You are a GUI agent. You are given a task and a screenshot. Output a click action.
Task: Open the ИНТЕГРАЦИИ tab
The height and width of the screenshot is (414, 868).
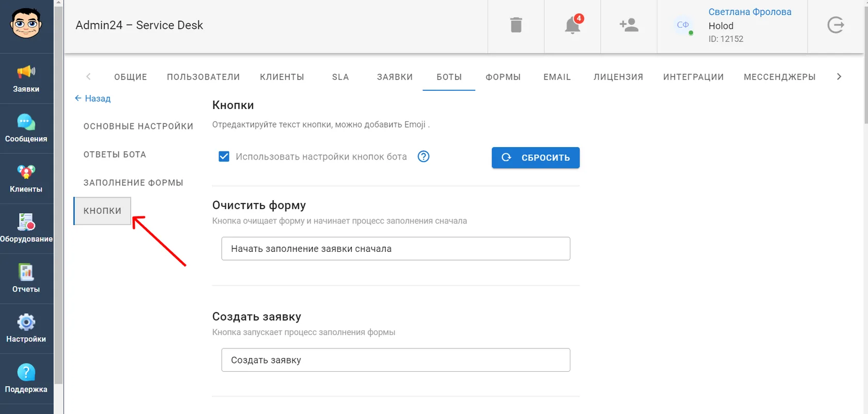(693, 77)
